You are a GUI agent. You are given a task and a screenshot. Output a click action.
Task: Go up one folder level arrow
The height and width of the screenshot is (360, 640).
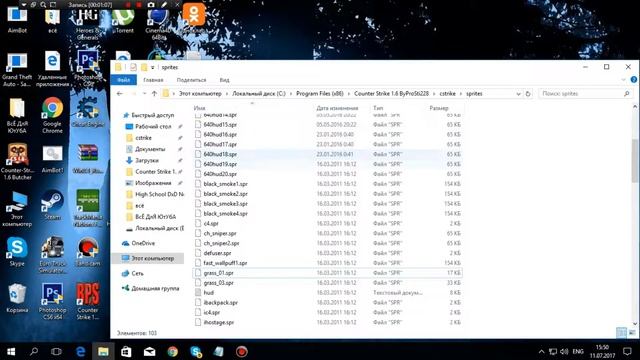point(154,93)
